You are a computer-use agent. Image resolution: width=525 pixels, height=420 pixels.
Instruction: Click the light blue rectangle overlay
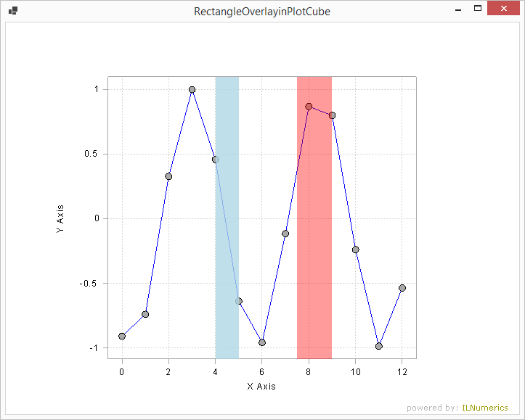227,218
